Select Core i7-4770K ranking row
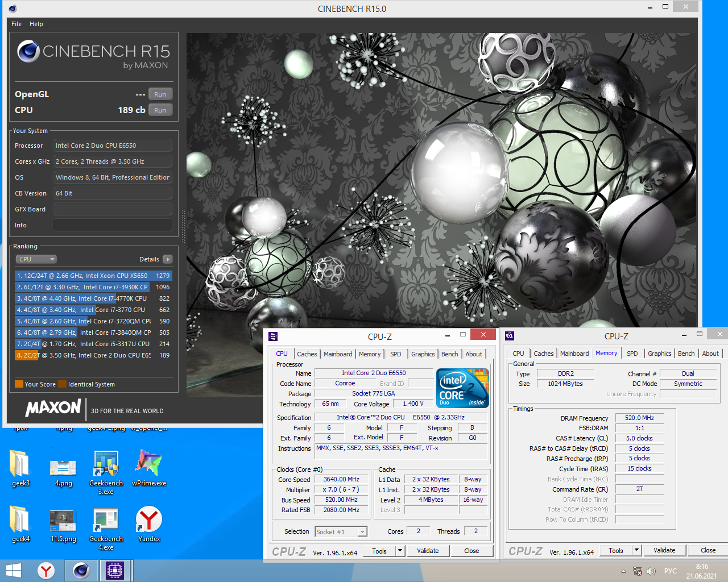This screenshot has width=728, height=582. coord(94,298)
